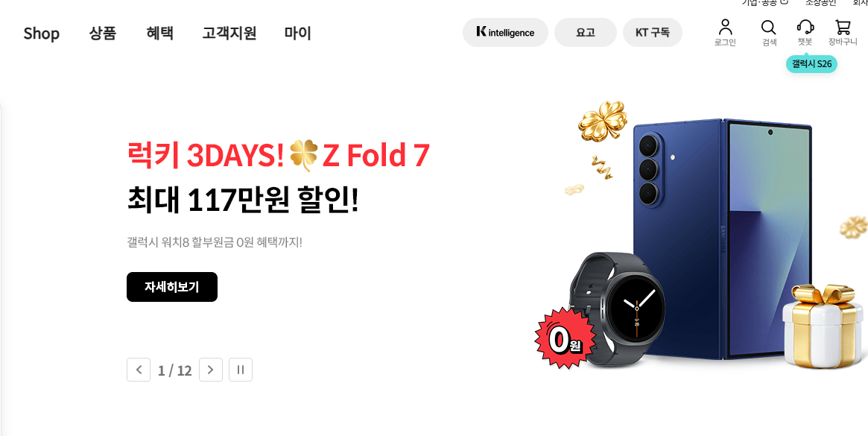Go to previous banner slide arrow

coord(139,370)
